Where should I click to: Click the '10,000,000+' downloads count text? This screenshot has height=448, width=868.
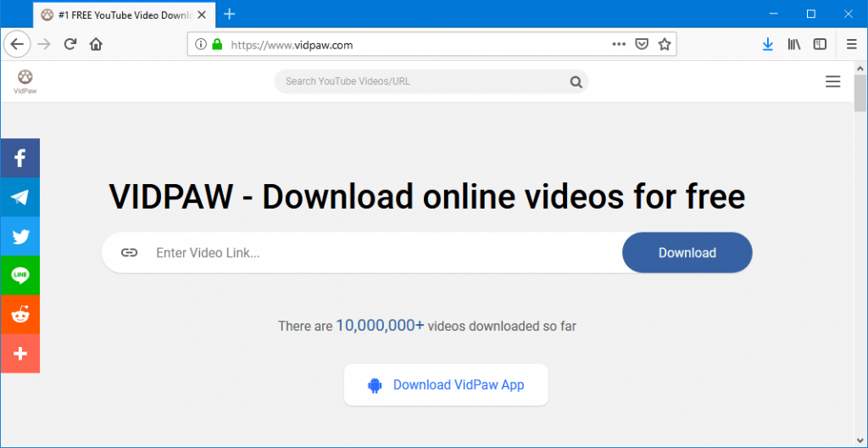tap(380, 326)
